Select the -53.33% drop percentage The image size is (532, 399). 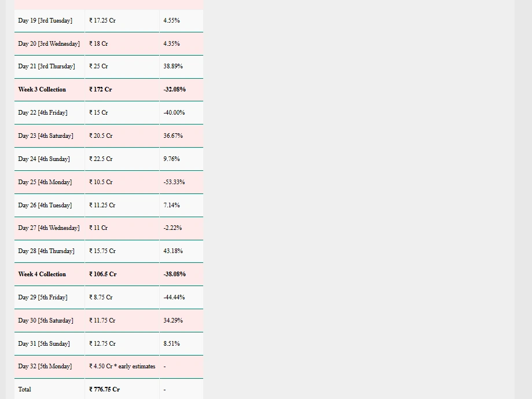point(174,182)
